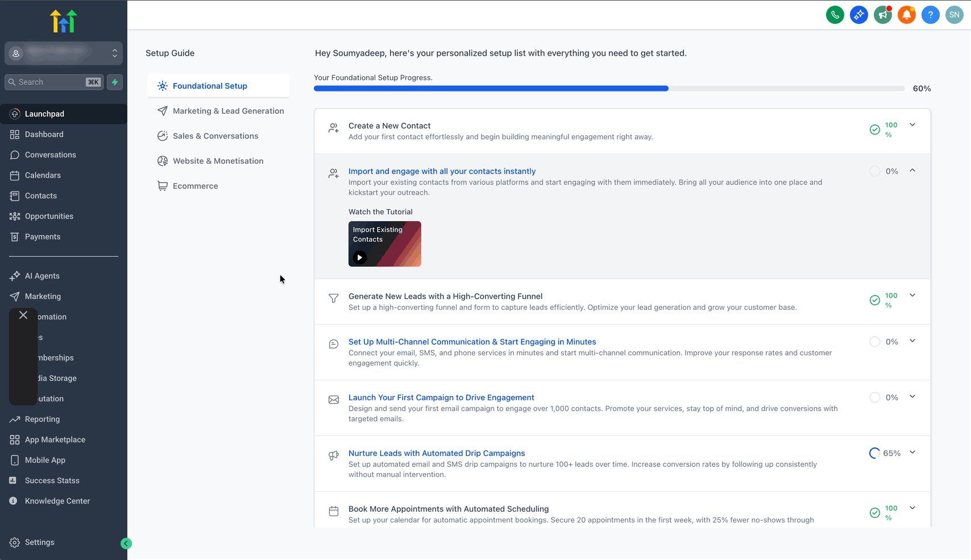Click the HighLevel arrows logo
The image size is (971, 560).
click(64, 21)
